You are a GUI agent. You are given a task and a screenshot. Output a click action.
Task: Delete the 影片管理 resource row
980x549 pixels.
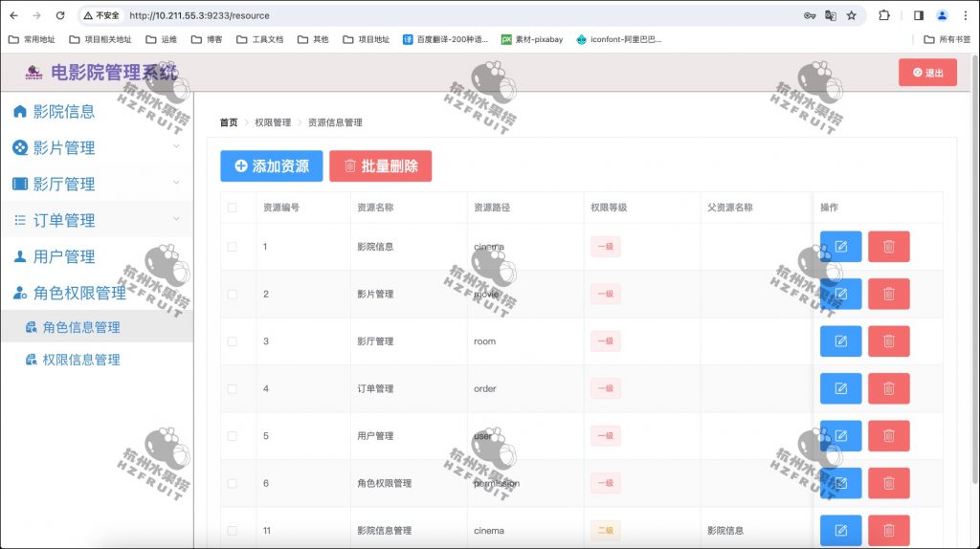click(x=889, y=294)
